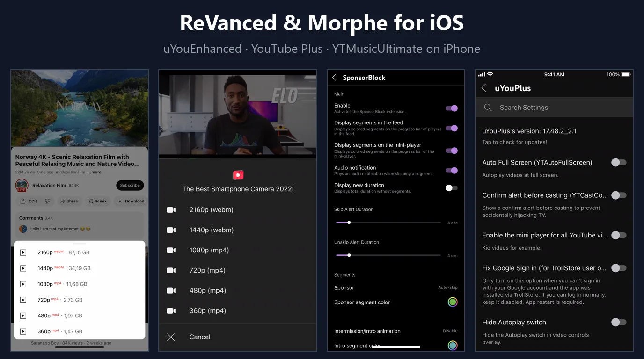Open the Disable option for Intermission/Intro animation
This screenshot has width=644, height=359.
(x=450, y=331)
